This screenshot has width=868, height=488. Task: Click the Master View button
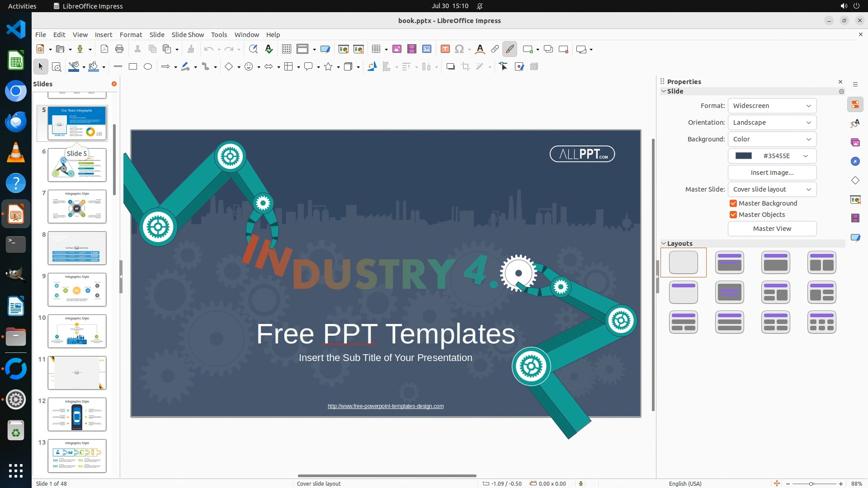pos(772,229)
